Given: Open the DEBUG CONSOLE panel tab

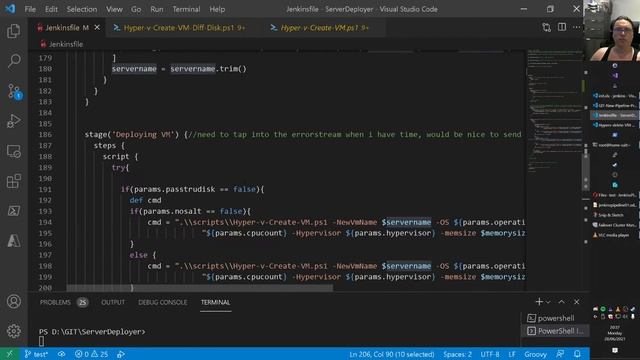Looking at the screenshot, I should (162, 302).
